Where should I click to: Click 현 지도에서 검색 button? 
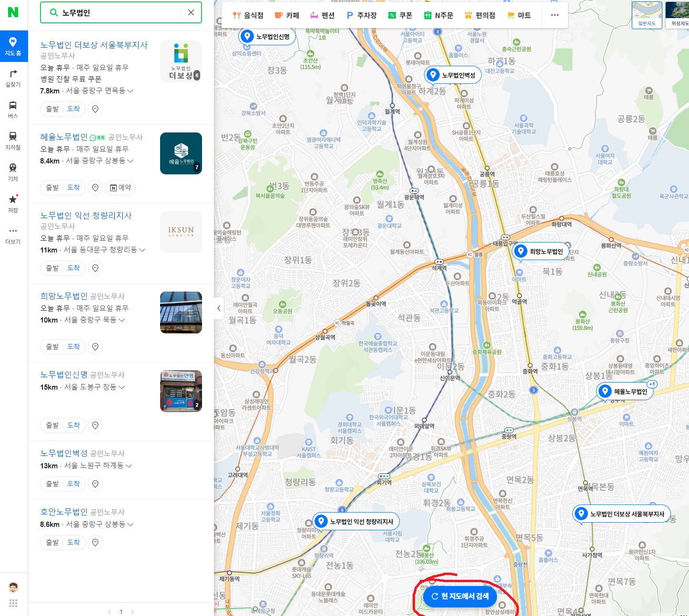(460, 596)
